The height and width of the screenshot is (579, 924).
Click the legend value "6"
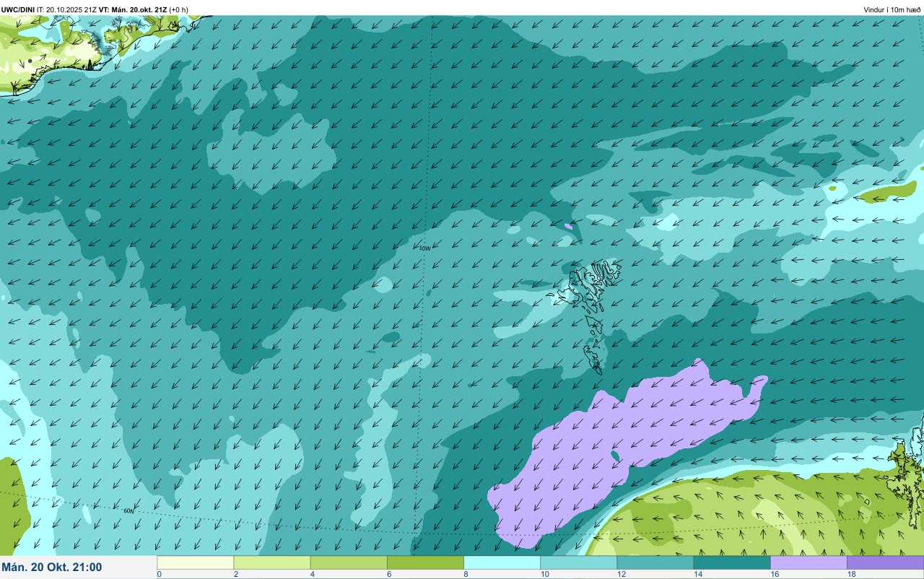pos(388,575)
